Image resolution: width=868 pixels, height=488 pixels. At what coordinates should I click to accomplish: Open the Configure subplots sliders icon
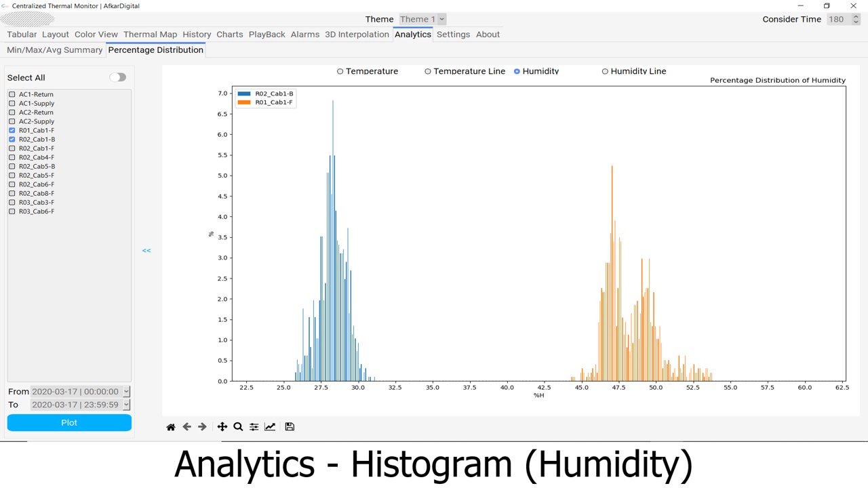pos(254,427)
